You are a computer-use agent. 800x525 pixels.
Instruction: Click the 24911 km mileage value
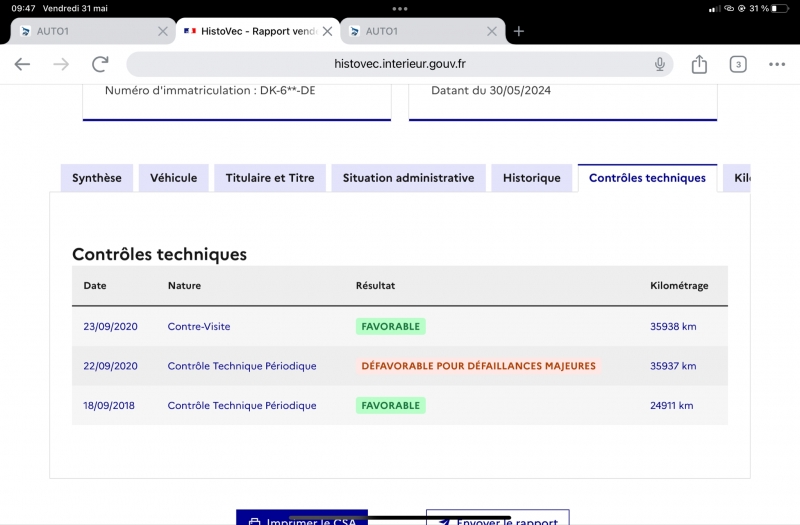tap(671, 406)
